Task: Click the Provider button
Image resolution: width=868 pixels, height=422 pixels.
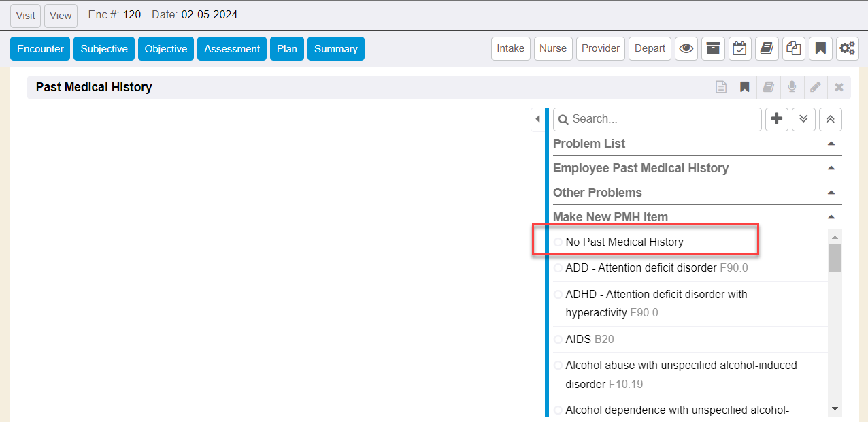Action: (601, 48)
